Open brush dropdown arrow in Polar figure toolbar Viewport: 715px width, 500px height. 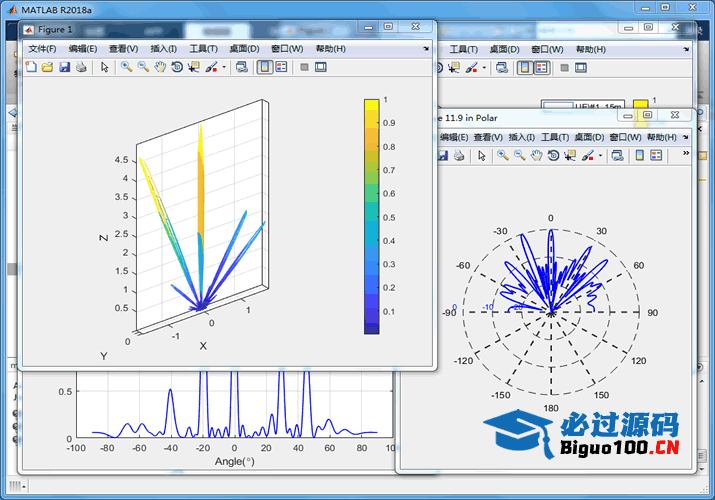point(600,155)
